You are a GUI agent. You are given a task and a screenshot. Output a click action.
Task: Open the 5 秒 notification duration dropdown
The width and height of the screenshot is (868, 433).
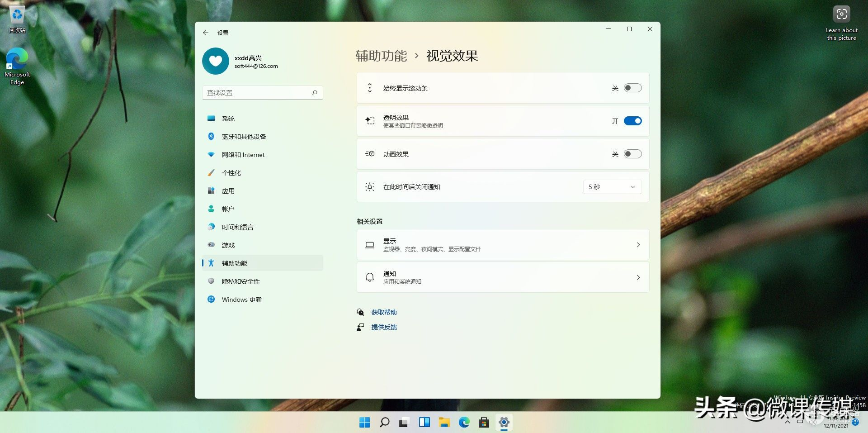pyautogui.click(x=612, y=187)
